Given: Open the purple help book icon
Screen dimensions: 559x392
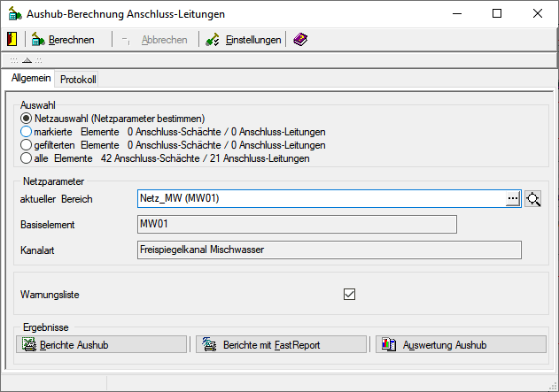Looking at the screenshot, I should click(x=300, y=40).
